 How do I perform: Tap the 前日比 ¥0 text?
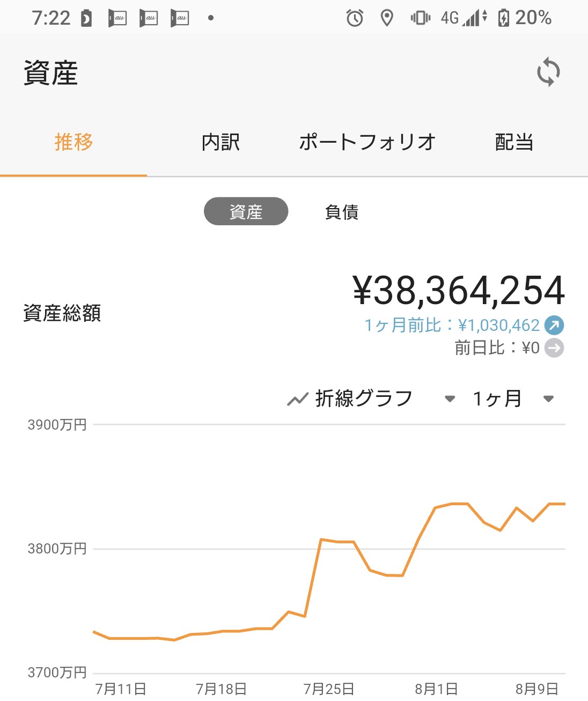pos(497,348)
